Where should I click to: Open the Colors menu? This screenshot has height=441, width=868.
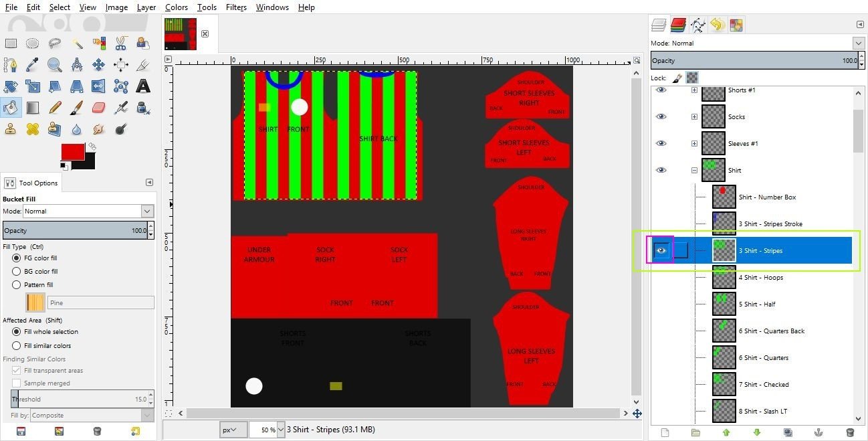click(177, 7)
